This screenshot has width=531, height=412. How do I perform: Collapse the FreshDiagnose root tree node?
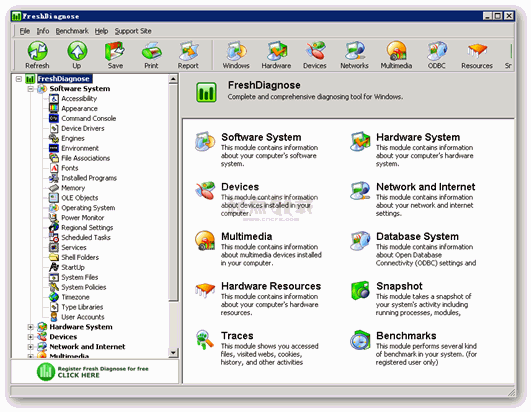[x=19, y=79]
